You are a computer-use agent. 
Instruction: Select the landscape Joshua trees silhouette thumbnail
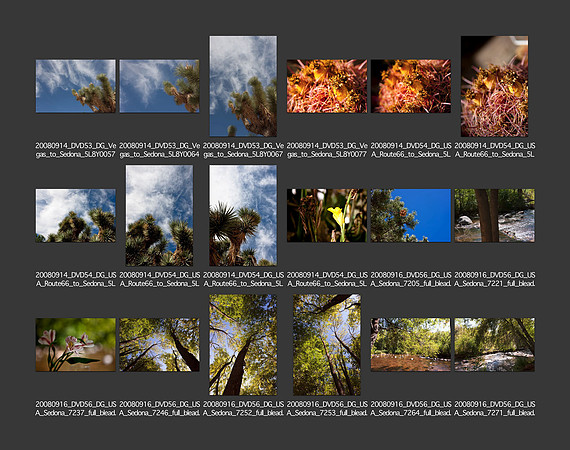(76, 216)
